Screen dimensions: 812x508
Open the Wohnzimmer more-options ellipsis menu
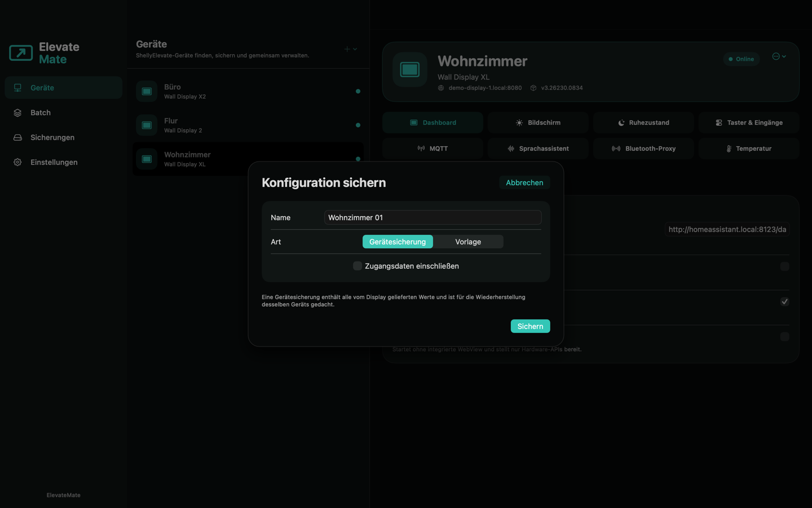(x=779, y=56)
